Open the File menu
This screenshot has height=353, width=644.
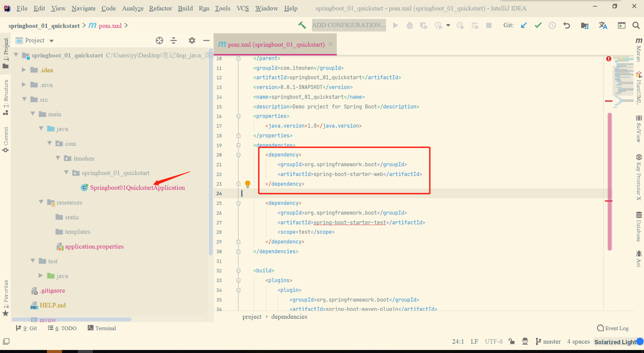[x=22, y=8]
